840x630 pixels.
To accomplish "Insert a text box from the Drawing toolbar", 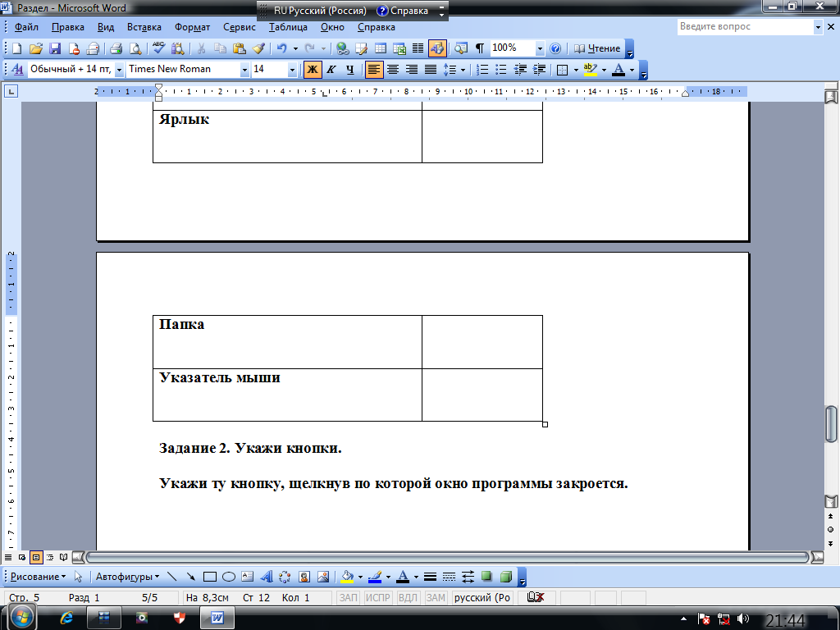I will click(247, 577).
